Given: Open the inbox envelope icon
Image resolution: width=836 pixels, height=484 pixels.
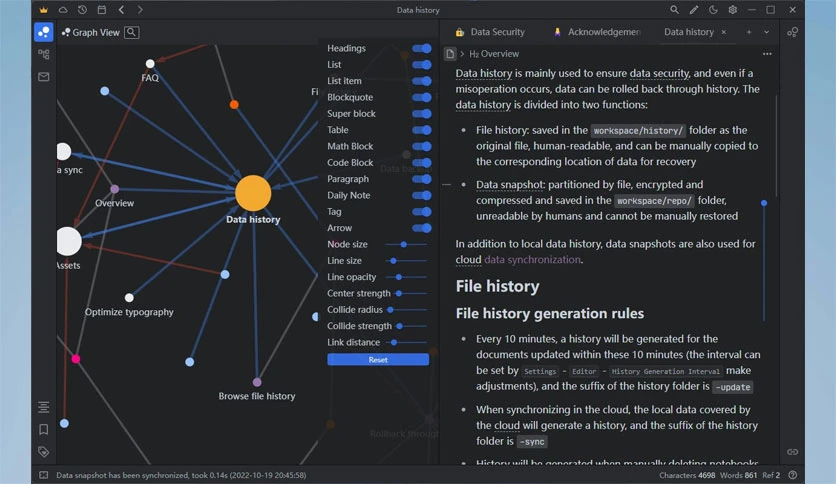Looking at the screenshot, I should (x=44, y=77).
